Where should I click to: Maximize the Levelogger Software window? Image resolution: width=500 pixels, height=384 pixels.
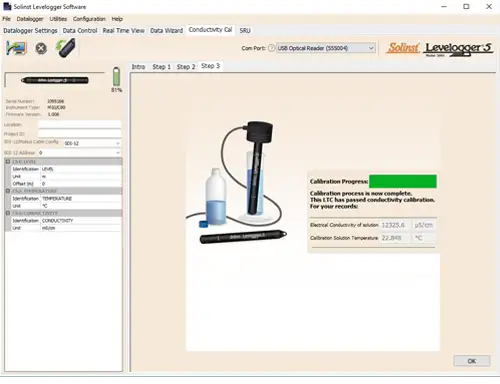click(466, 6)
